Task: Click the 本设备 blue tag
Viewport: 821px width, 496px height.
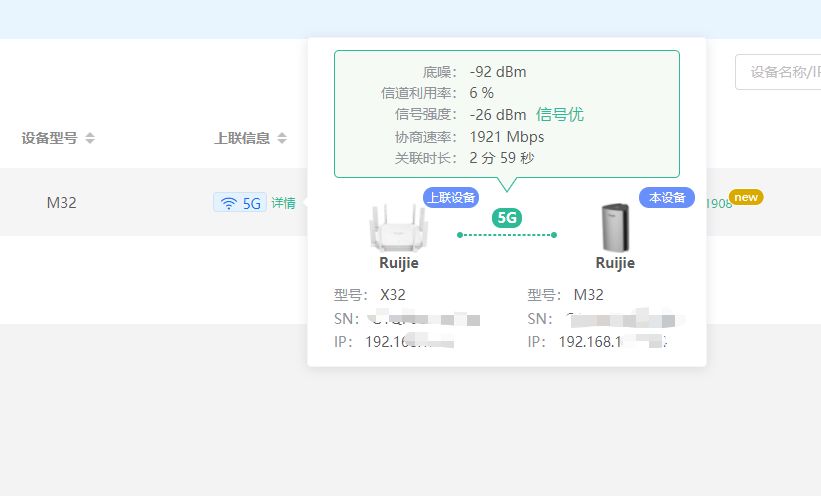Action: point(667,197)
